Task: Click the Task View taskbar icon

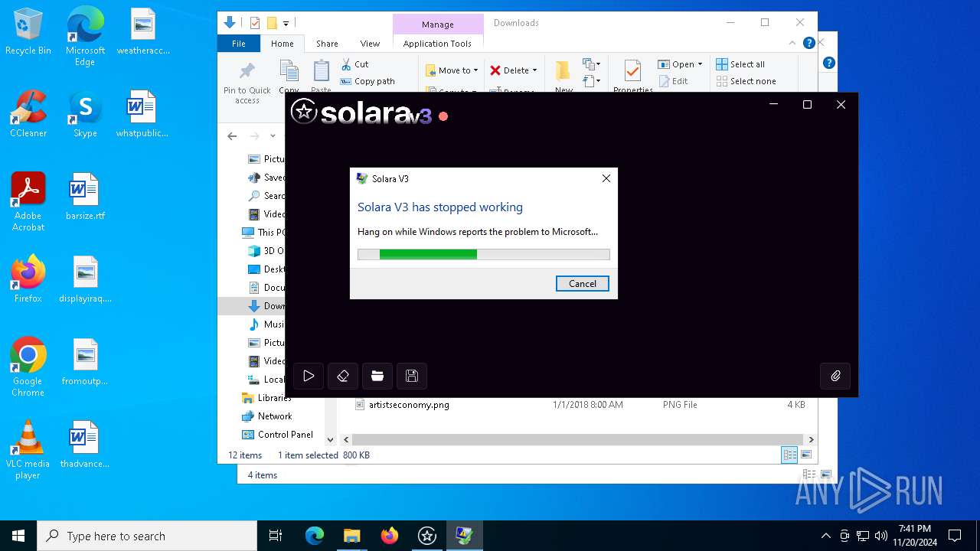Action: coord(276,536)
